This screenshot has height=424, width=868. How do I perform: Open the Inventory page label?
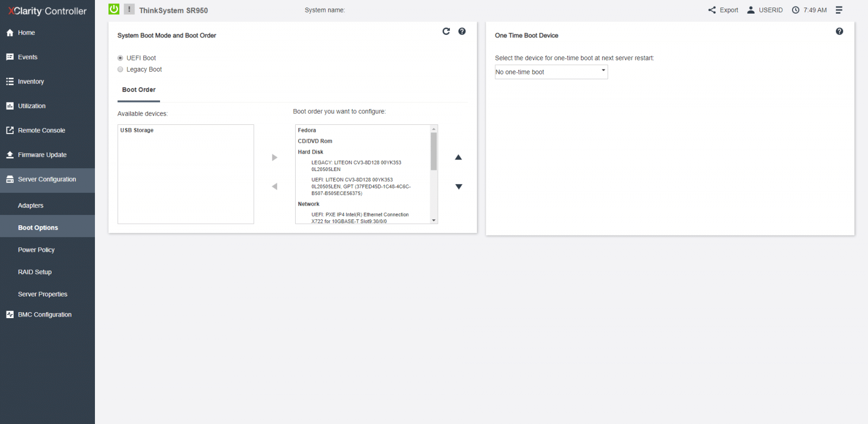tap(31, 81)
